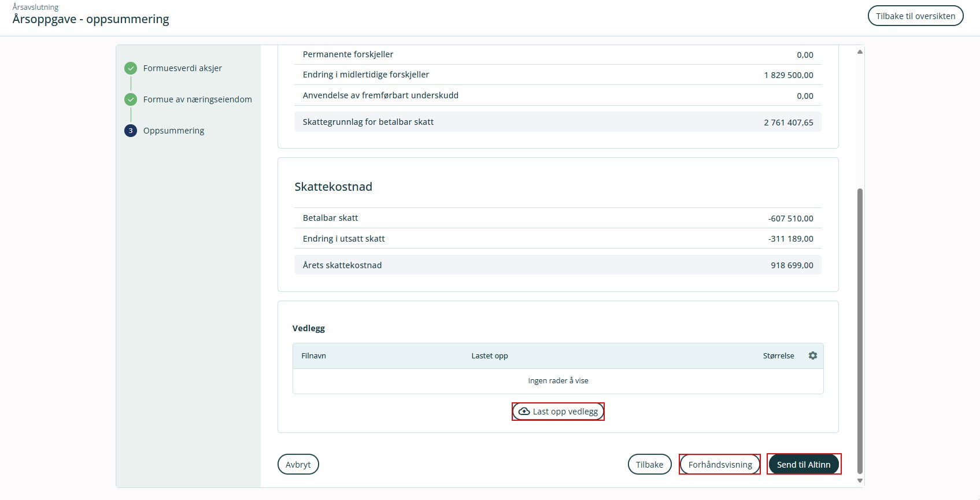Screen dimensions: 980x500
Task: Grab the vertical scrollbar thumb
Action: pos(860,329)
